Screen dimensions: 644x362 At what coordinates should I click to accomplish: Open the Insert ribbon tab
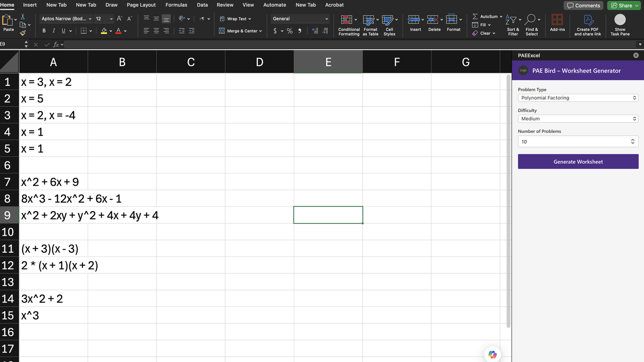pyautogui.click(x=30, y=5)
